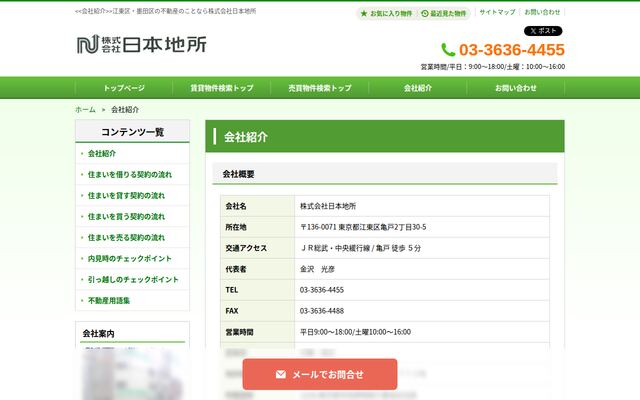The width and height of the screenshot is (640, 400).
Task: Open 賃貸物件検索トップ menu item
Action: 222,88
